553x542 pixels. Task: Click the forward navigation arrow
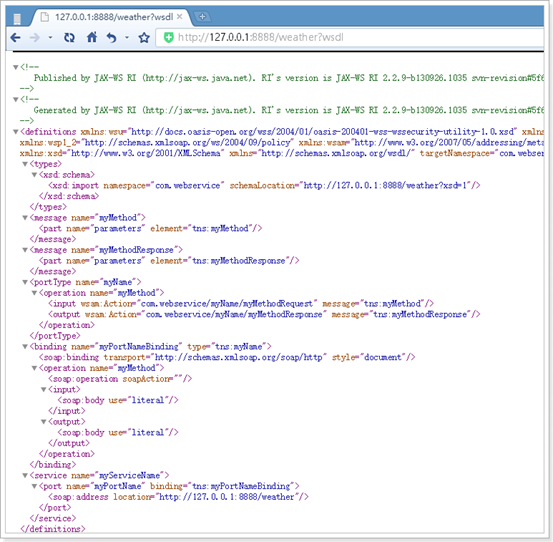pos(35,37)
